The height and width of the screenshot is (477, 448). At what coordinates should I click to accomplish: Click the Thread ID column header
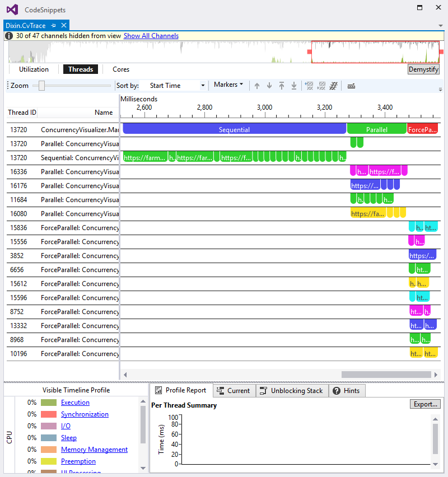[x=22, y=113]
